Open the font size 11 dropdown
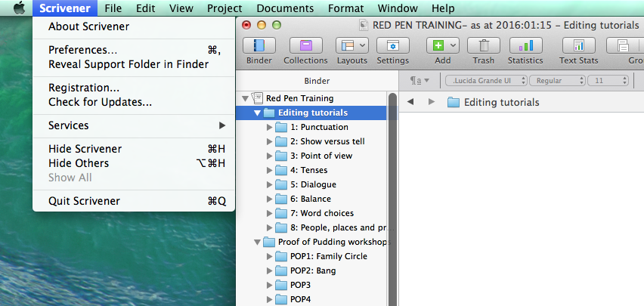Viewport: 644px width, 306px height. coord(608,81)
